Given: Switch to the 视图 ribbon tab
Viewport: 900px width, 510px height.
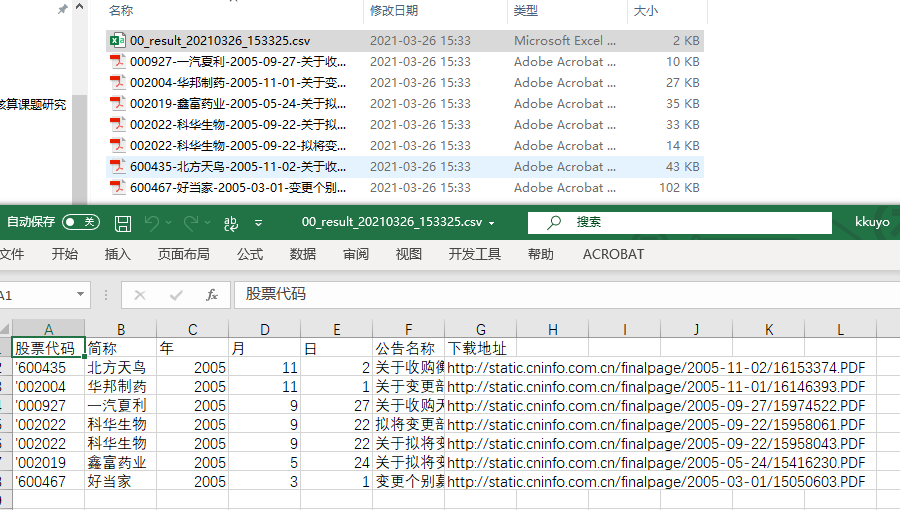Looking at the screenshot, I should click(x=409, y=254).
